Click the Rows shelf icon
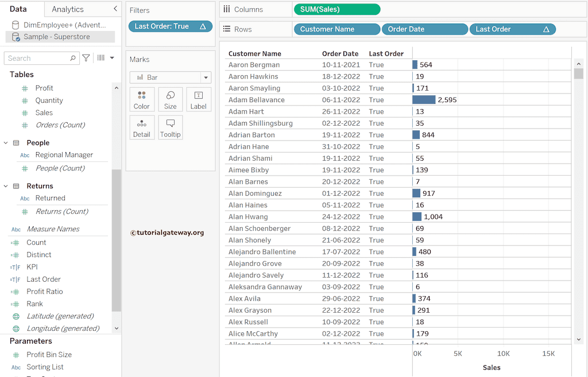 click(x=226, y=29)
